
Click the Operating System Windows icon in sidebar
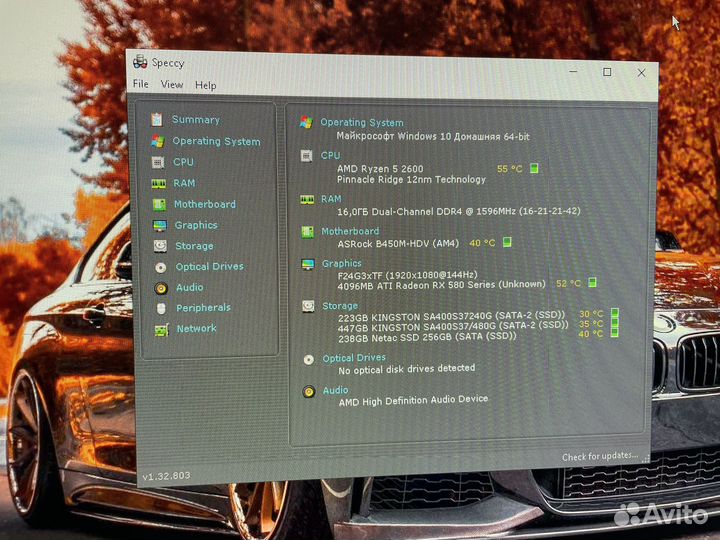(157, 141)
